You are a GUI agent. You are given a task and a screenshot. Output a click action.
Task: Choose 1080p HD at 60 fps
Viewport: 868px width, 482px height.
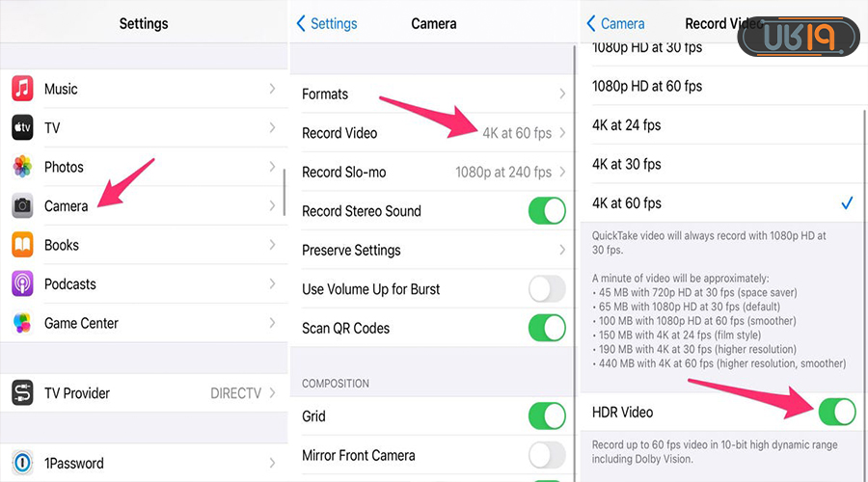(647, 86)
